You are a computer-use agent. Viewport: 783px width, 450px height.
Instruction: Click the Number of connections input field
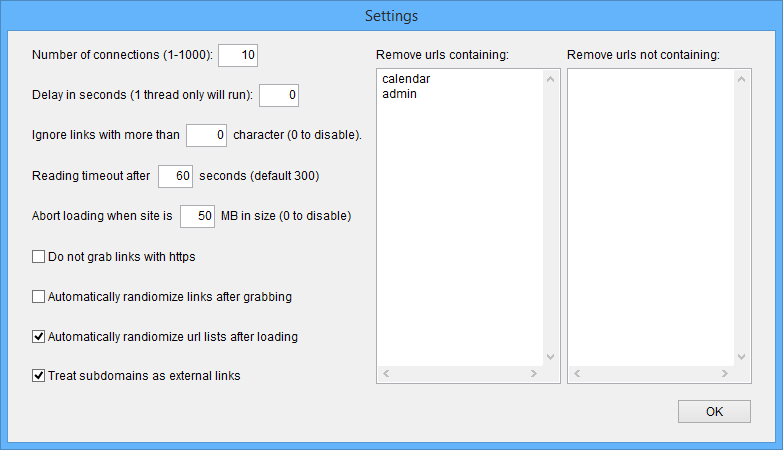[x=238, y=54]
